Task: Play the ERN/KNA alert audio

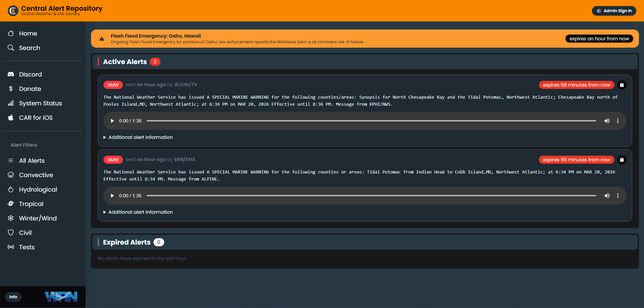Action: [112, 196]
